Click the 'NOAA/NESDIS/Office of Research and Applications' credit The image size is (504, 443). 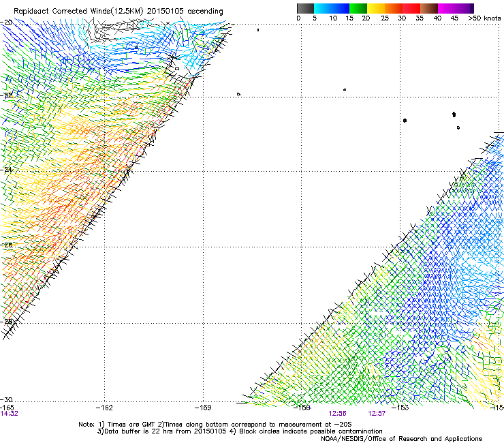pyautogui.click(x=401, y=439)
